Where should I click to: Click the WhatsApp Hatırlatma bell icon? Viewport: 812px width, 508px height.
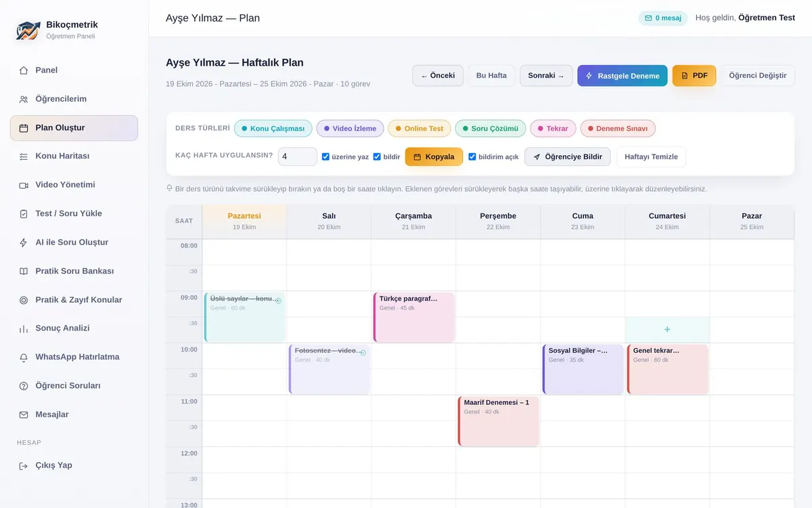click(24, 357)
